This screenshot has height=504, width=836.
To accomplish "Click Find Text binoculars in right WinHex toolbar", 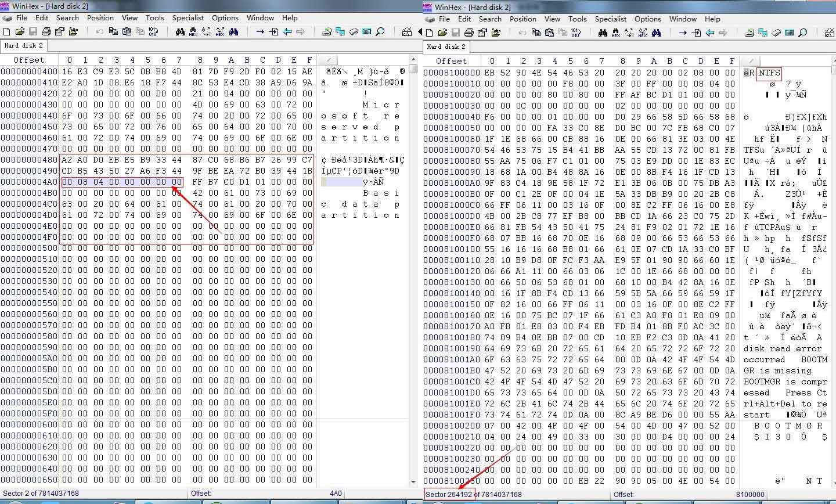I will point(603,33).
